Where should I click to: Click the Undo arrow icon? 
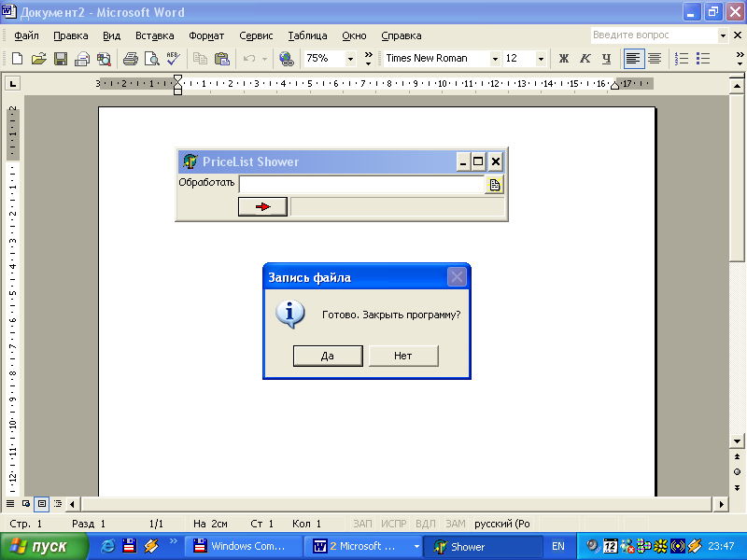click(249, 59)
